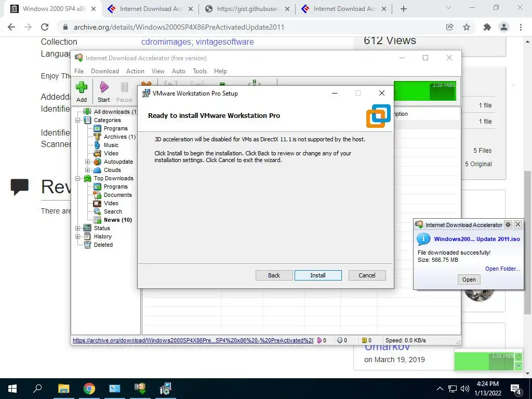Open the Help menu
Image resolution: width=532 pixels, height=399 pixels.
tap(220, 71)
